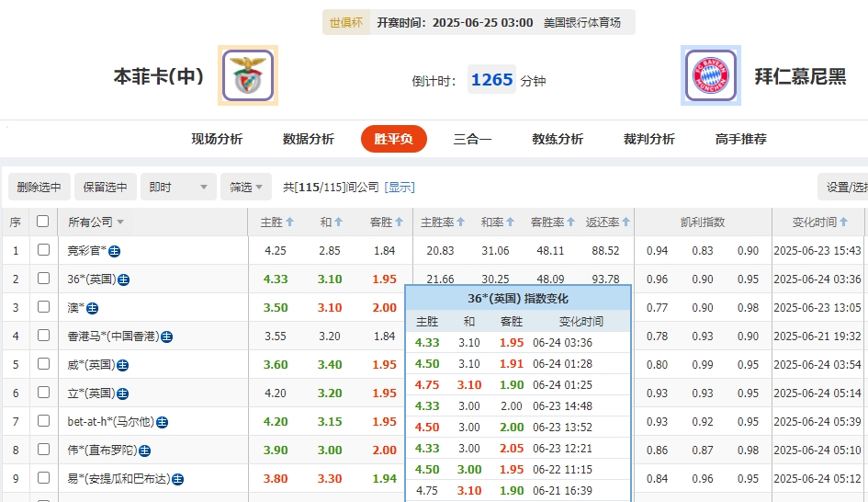The image size is (868, 502).
Task: Toggle the select-all checkbox in header
Action: (x=42, y=222)
